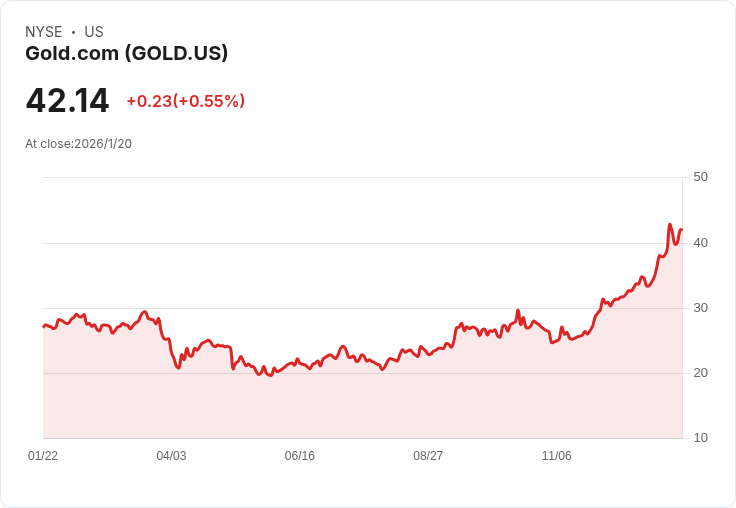Select the 04/03 date on the time axis
Viewport: 736px width, 508px height.
pos(171,456)
